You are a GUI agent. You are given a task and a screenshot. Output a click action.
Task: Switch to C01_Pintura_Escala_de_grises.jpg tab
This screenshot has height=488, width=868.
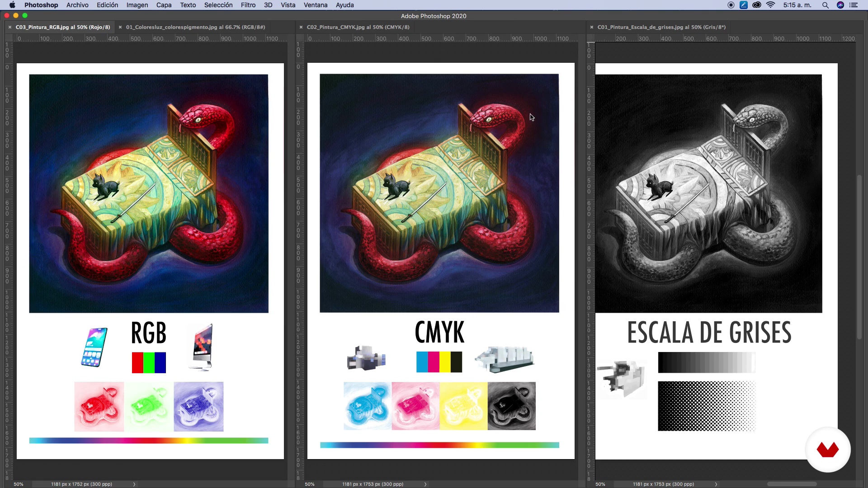coord(661,27)
